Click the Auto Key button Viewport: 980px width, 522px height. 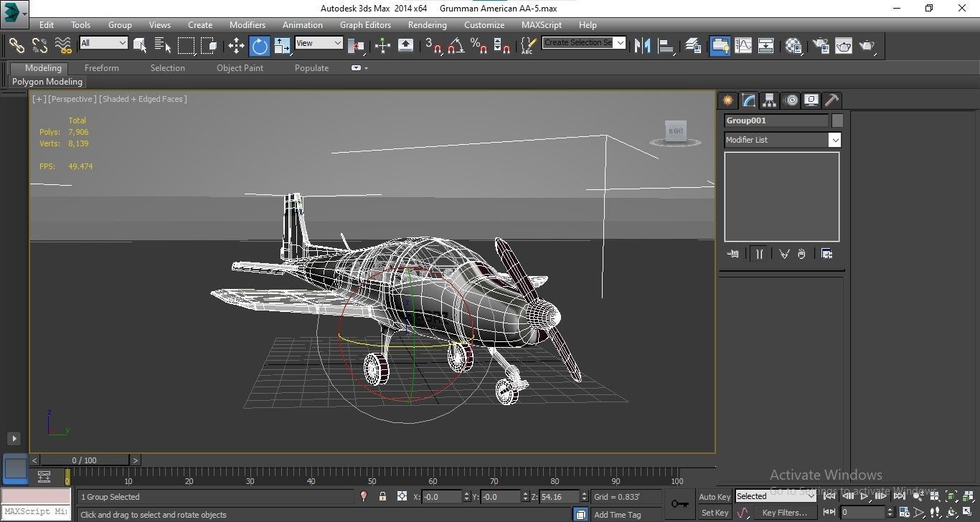coord(715,496)
